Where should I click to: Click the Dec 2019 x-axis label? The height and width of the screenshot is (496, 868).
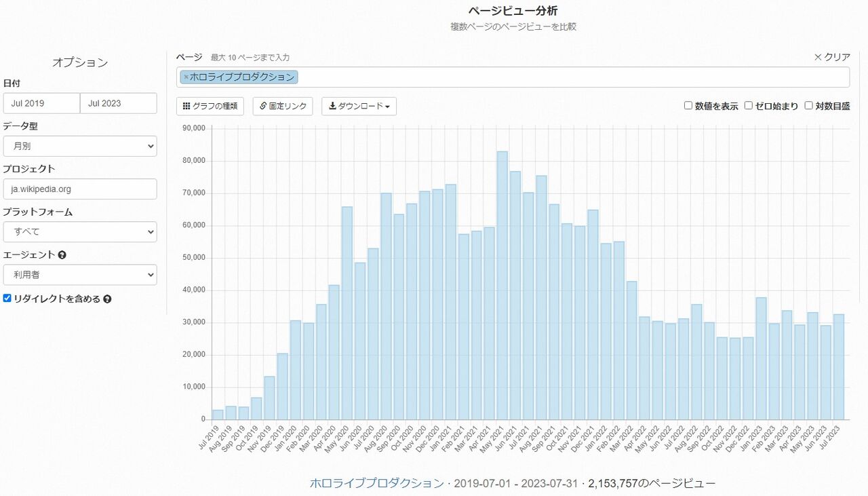pyautogui.click(x=273, y=440)
